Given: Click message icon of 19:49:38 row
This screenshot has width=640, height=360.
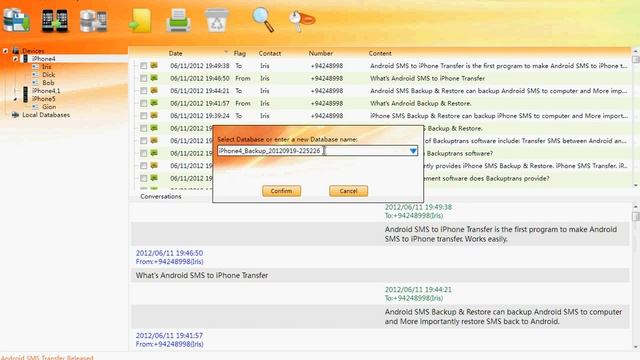Looking at the screenshot, I should point(154,65).
